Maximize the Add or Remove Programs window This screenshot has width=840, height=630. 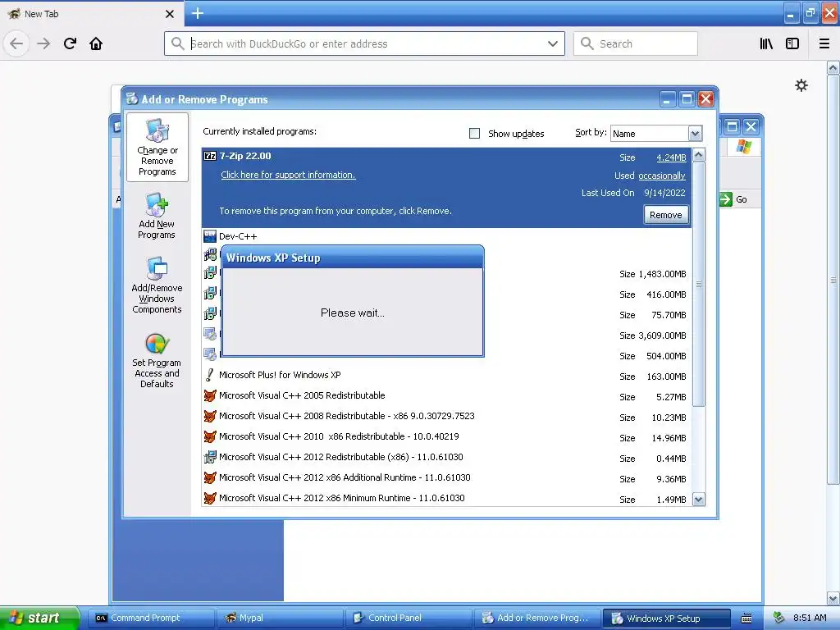click(x=687, y=99)
